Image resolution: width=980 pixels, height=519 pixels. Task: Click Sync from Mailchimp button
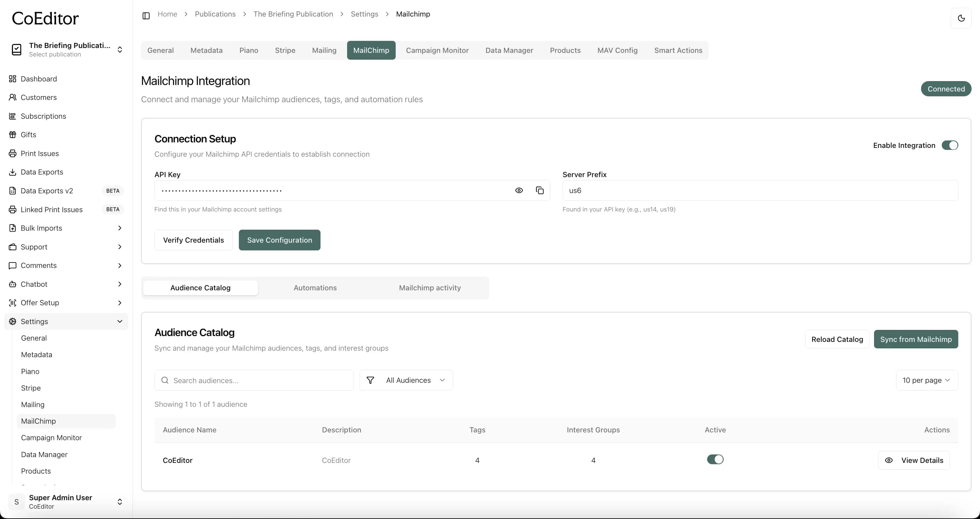tap(916, 339)
